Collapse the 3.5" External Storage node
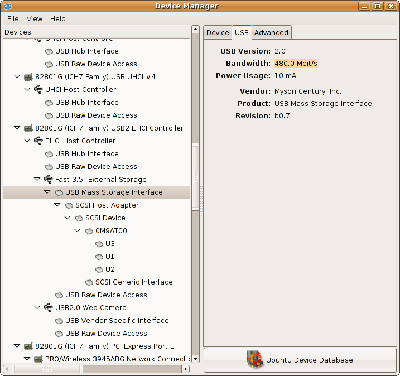The width and height of the screenshot is (400, 376). (37, 179)
